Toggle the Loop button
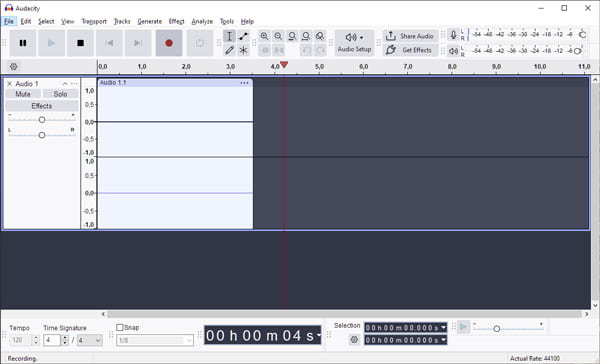Viewport: 600px width, 364px height. [x=200, y=43]
